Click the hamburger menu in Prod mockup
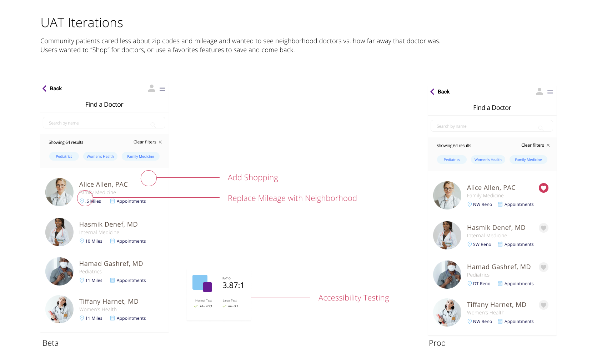The height and width of the screenshot is (364, 607). click(x=550, y=92)
